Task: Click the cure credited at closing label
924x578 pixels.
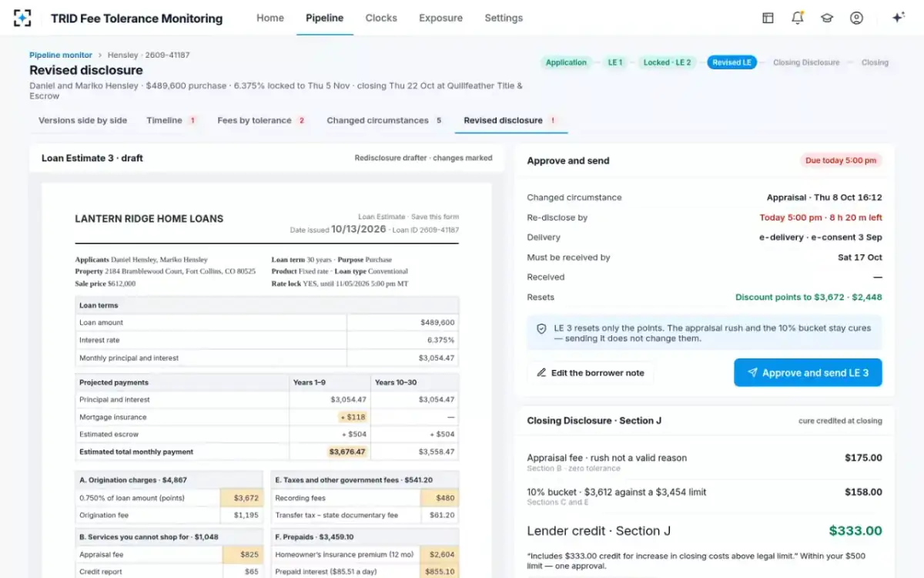Action: click(840, 421)
